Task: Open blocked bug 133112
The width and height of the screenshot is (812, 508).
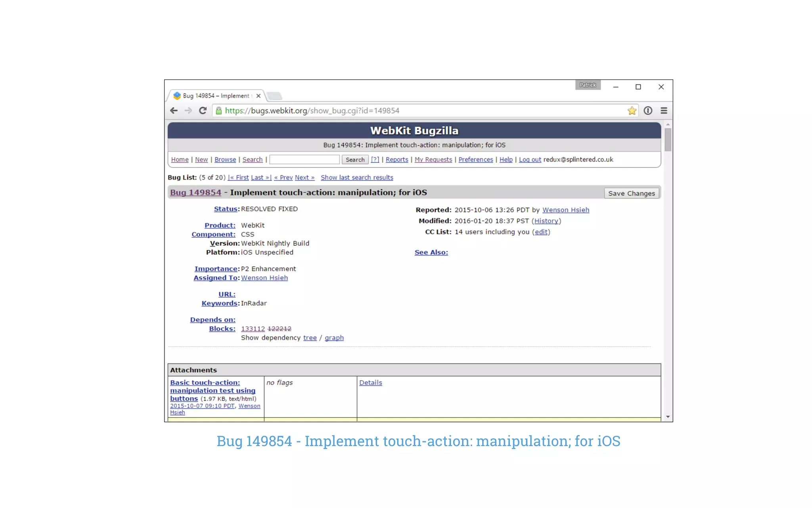Action: click(253, 329)
